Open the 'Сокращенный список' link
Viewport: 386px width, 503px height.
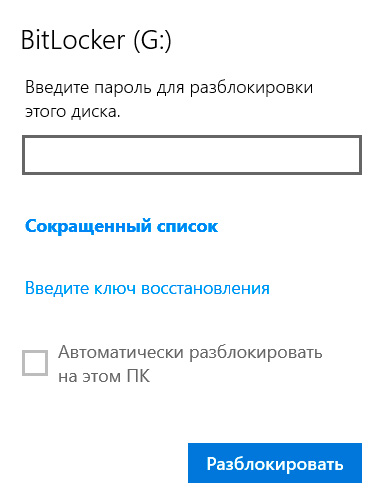click(x=122, y=226)
